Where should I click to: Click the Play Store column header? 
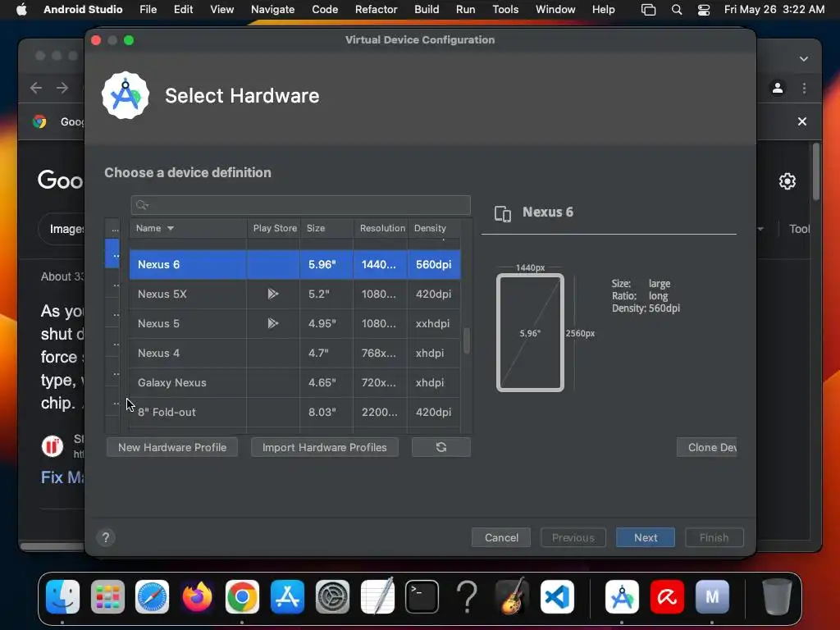tap(275, 228)
